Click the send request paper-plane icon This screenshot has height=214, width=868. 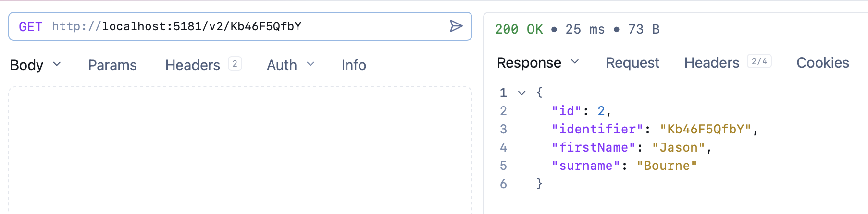[456, 26]
